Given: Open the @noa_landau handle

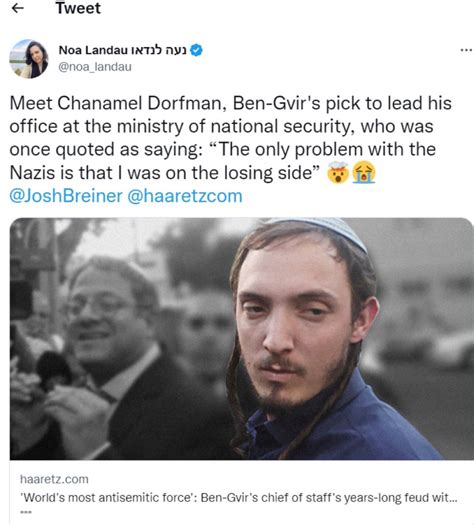Looking at the screenshot, I should (95, 67).
